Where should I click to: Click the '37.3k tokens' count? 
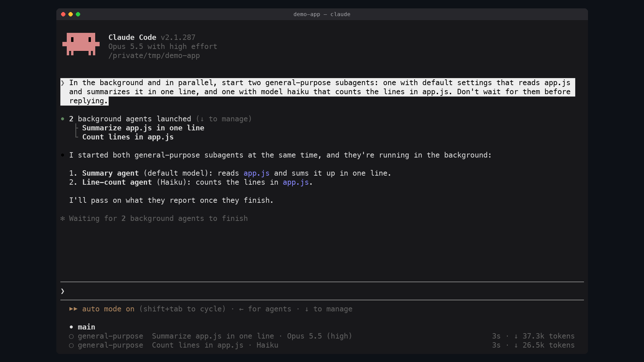(548, 336)
